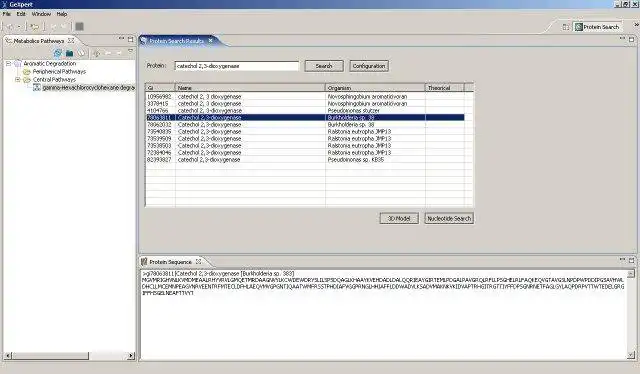
Task: Select the Protein Sequence tab
Action: tap(170, 262)
